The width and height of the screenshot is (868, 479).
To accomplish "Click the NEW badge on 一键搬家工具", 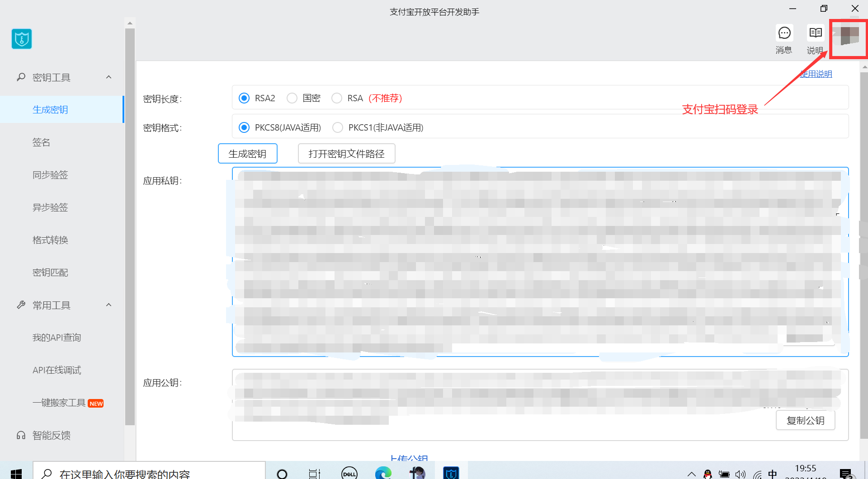I will click(96, 404).
